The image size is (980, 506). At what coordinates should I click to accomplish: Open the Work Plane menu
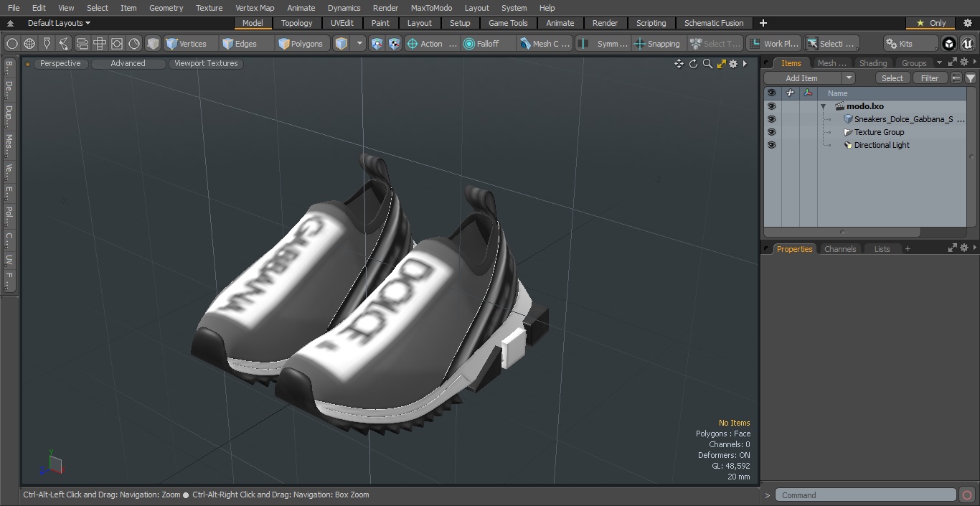coord(773,44)
